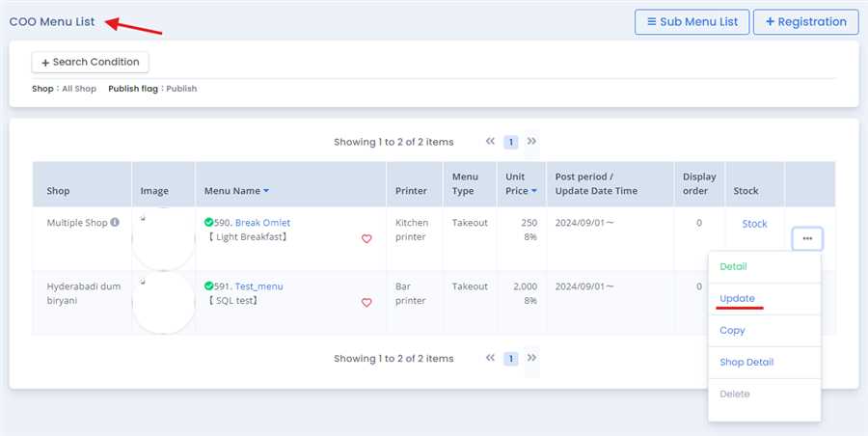
Task: Go to previous page in top pagination
Action: [x=490, y=142]
